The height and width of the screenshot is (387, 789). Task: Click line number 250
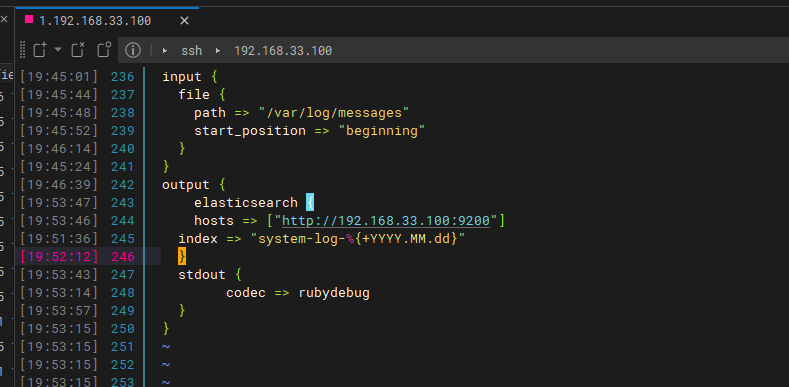point(123,329)
